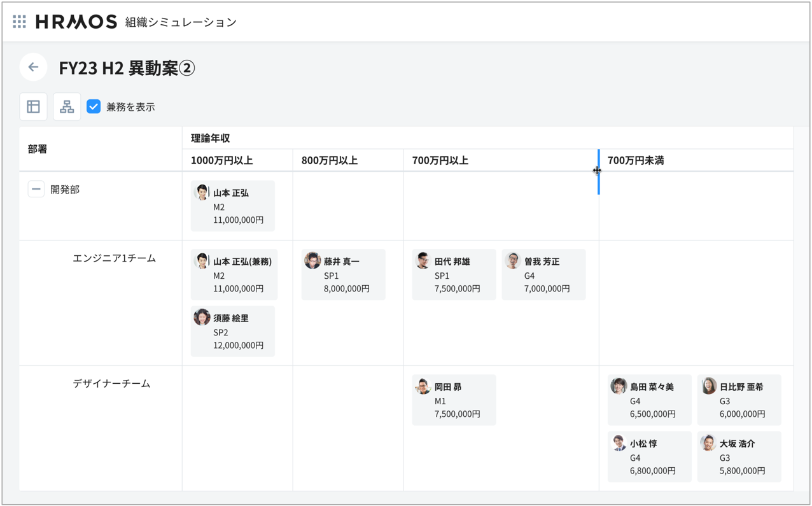
Task: Select the デザイナーチーム row label
Action: click(x=111, y=383)
